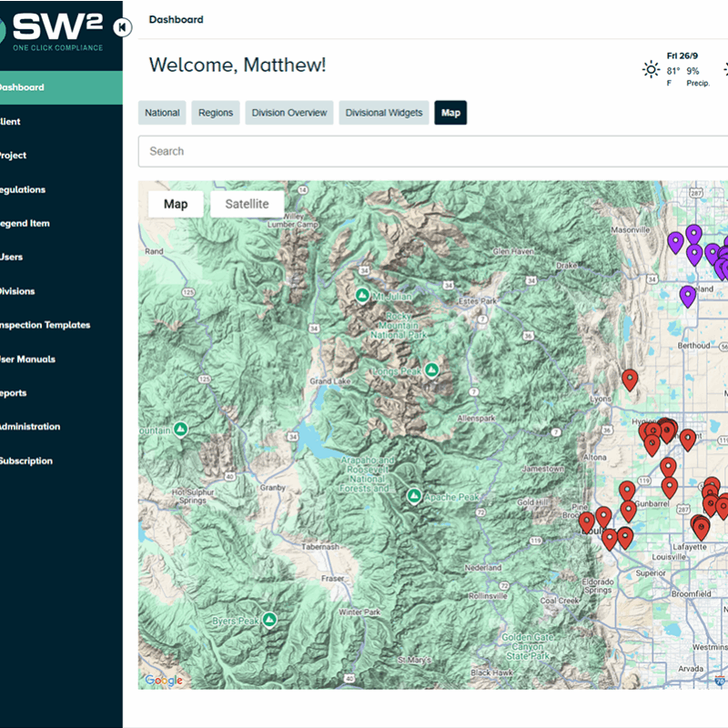This screenshot has width=728, height=728.
Task: Open the Divisional Widgets tab
Action: [384, 113]
